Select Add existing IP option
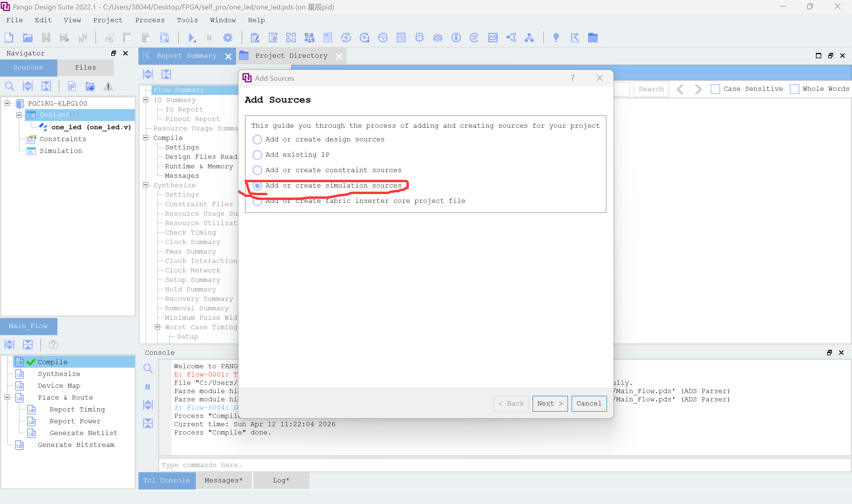Image resolution: width=852 pixels, height=504 pixels. coord(257,155)
